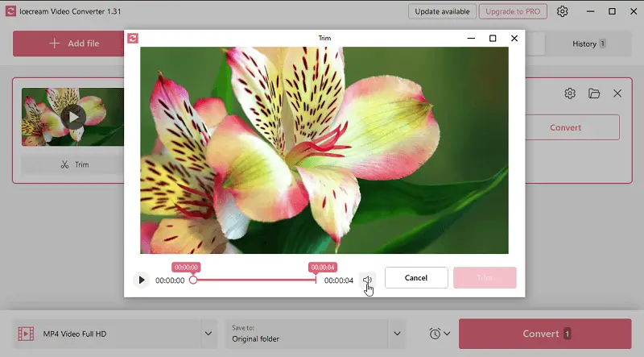Mute the audio using the speaker icon

[367, 280]
